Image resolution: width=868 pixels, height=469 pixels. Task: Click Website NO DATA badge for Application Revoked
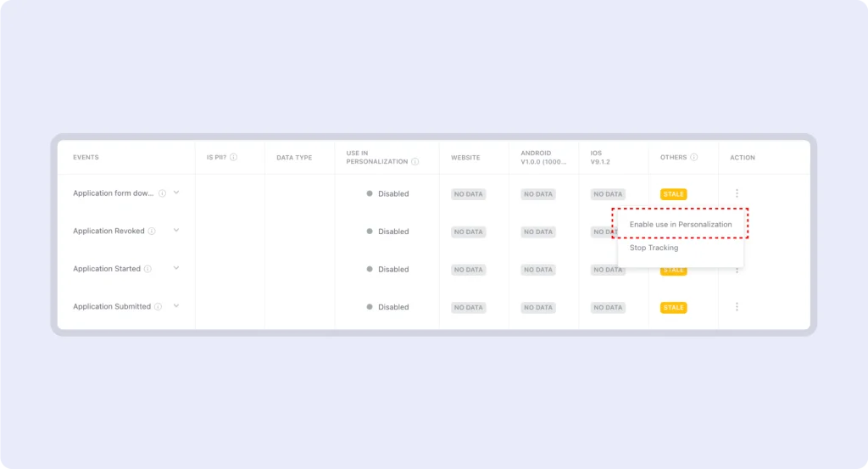pyautogui.click(x=468, y=232)
